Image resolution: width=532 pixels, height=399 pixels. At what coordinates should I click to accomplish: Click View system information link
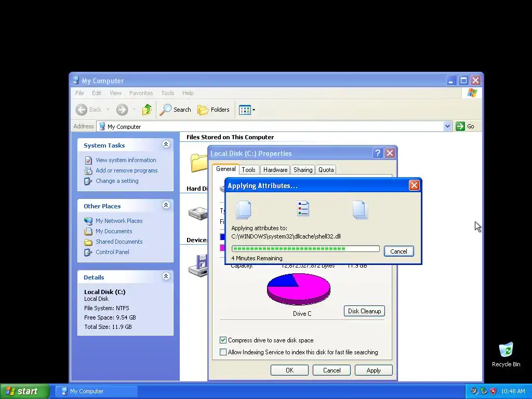(126, 160)
